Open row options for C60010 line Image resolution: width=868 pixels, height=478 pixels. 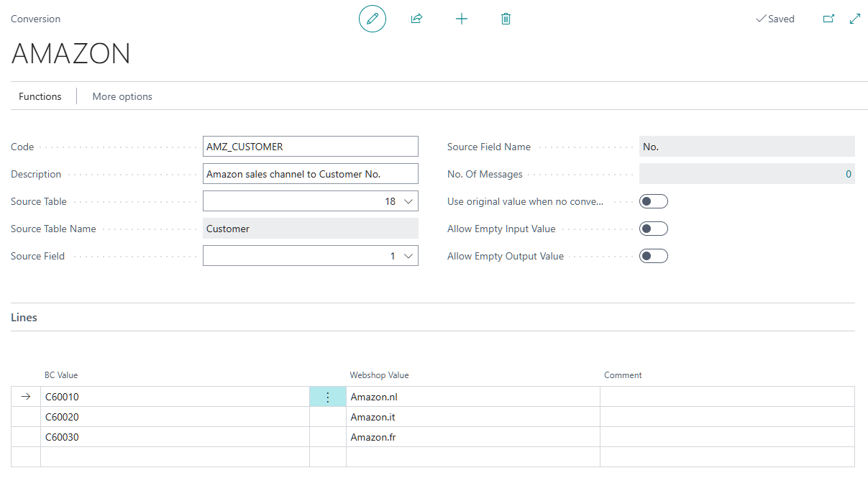tap(328, 397)
